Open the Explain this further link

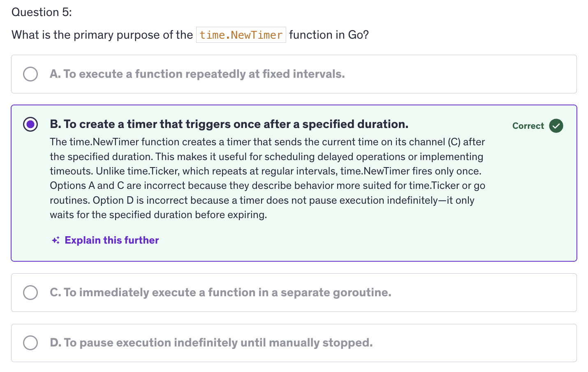(111, 240)
